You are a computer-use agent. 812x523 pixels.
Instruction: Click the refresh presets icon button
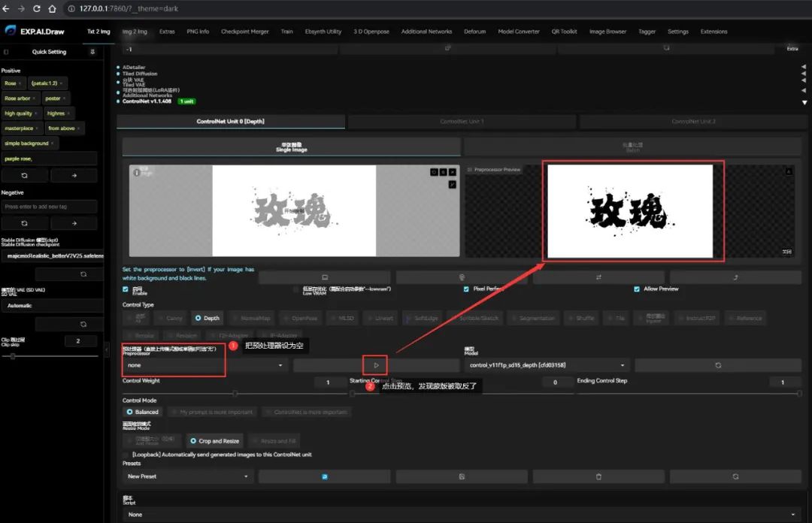pos(735,476)
